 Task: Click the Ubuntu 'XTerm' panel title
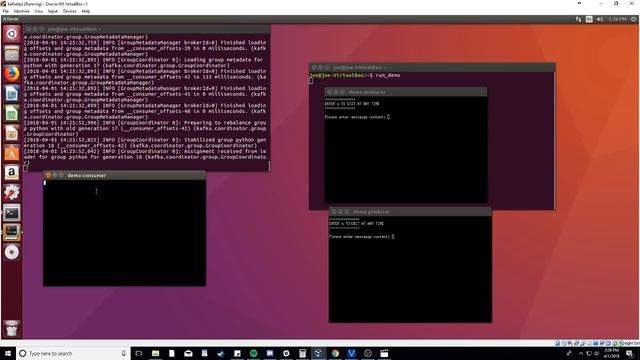(11, 19)
